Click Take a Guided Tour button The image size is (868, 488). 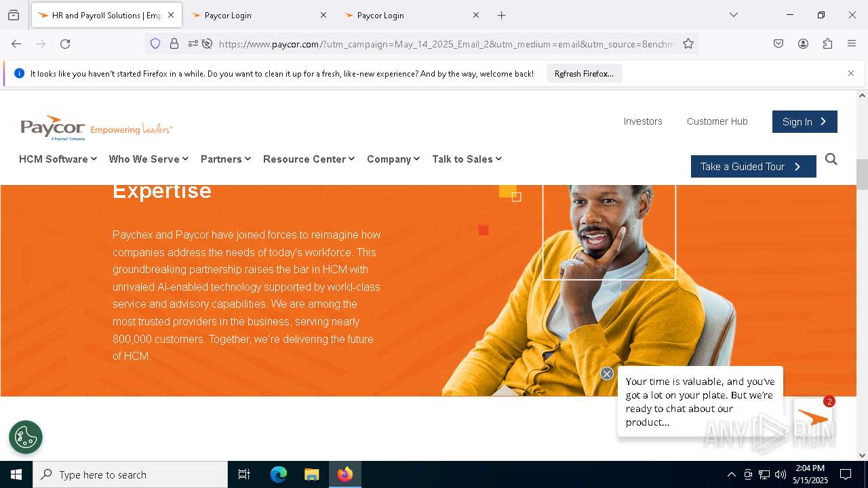[x=753, y=166]
